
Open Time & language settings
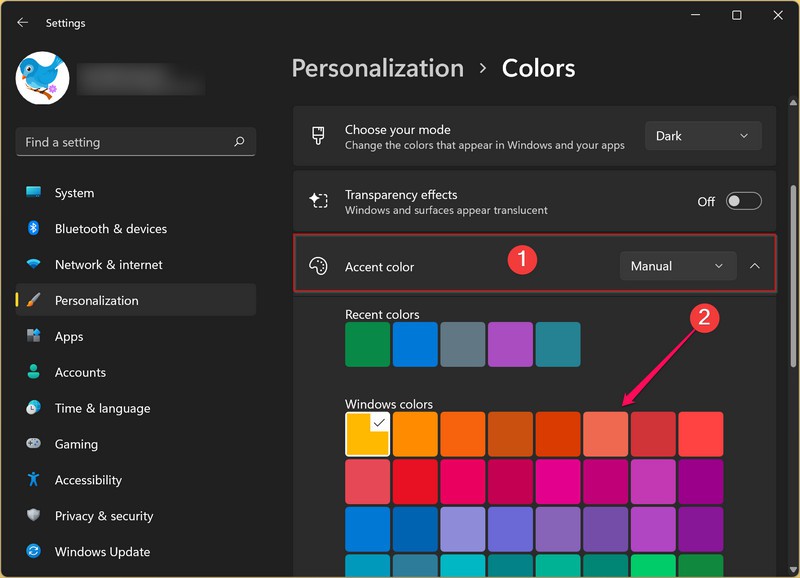coord(136,408)
